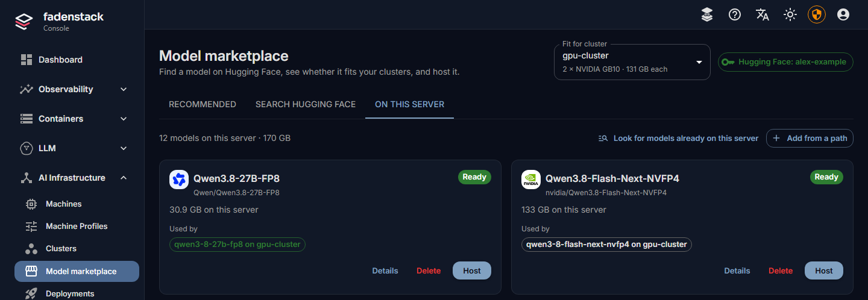Click the Machines chip icon
868x300 pixels.
point(31,204)
